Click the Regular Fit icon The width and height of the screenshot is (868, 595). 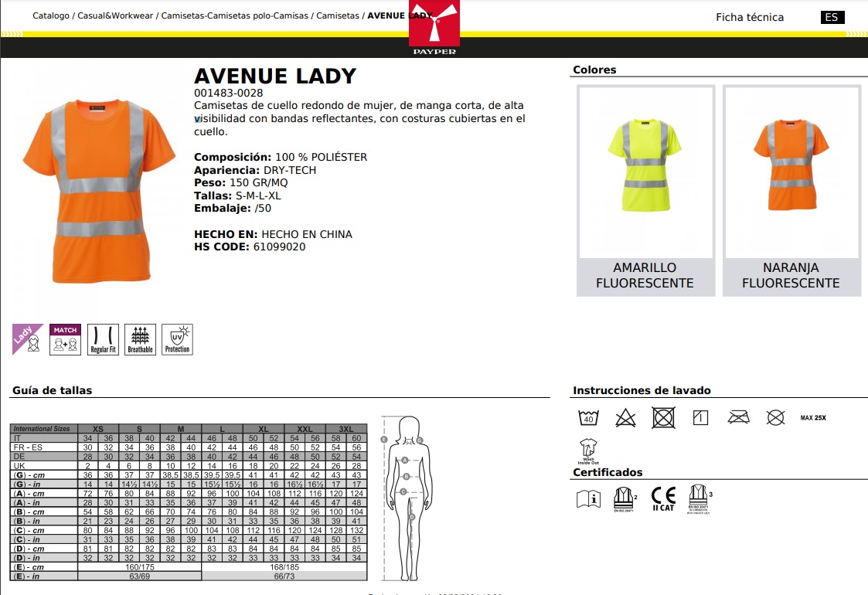pos(103,339)
